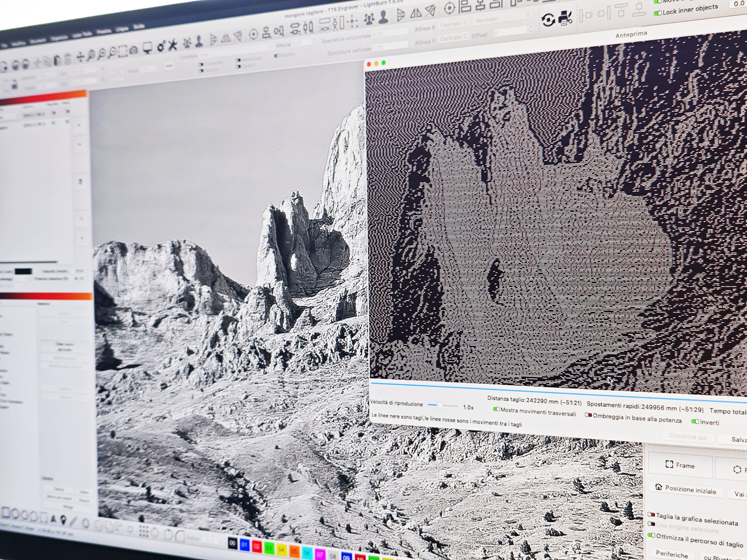Select yellow 04 layer color swatch

click(x=281, y=550)
